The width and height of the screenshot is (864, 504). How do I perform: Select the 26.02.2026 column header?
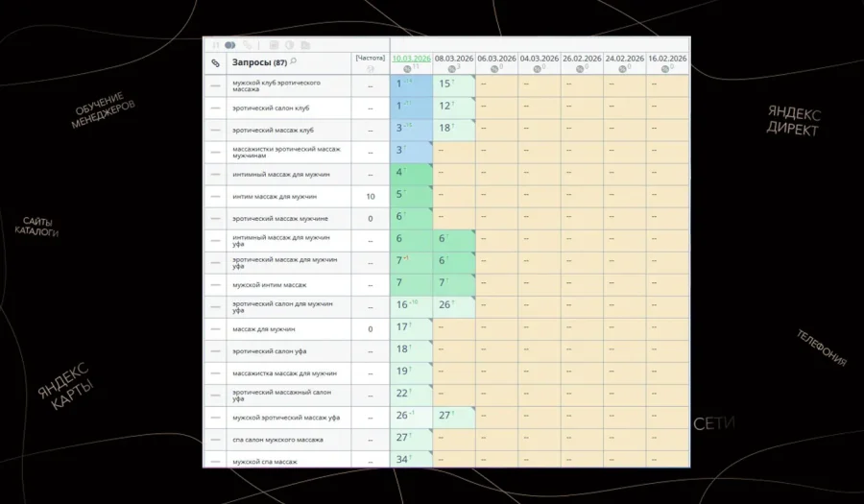pos(582,58)
